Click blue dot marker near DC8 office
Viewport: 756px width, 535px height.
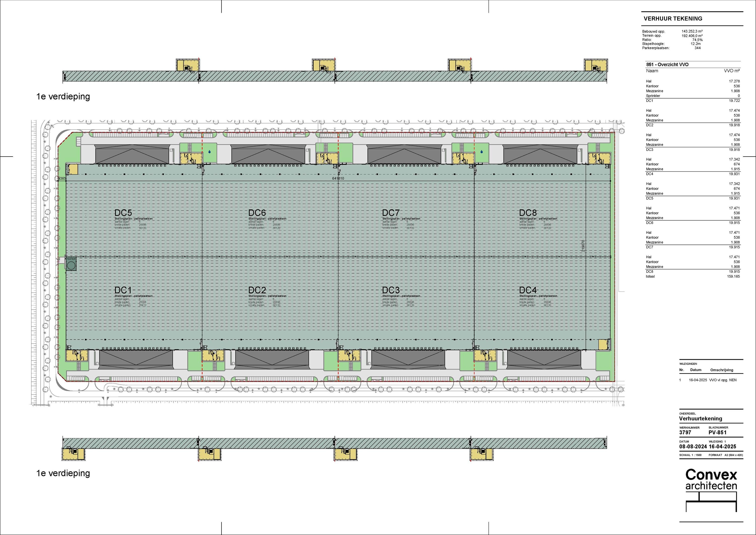click(481, 152)
